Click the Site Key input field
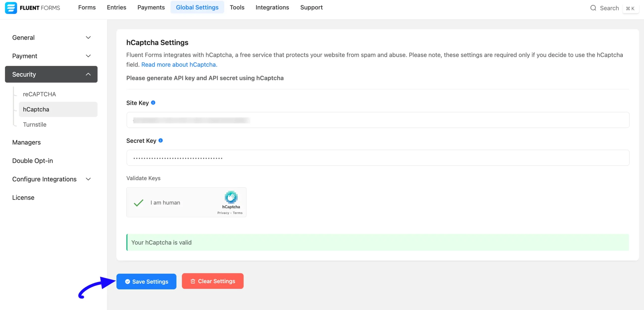644x310 pixels. click(378, 120)
